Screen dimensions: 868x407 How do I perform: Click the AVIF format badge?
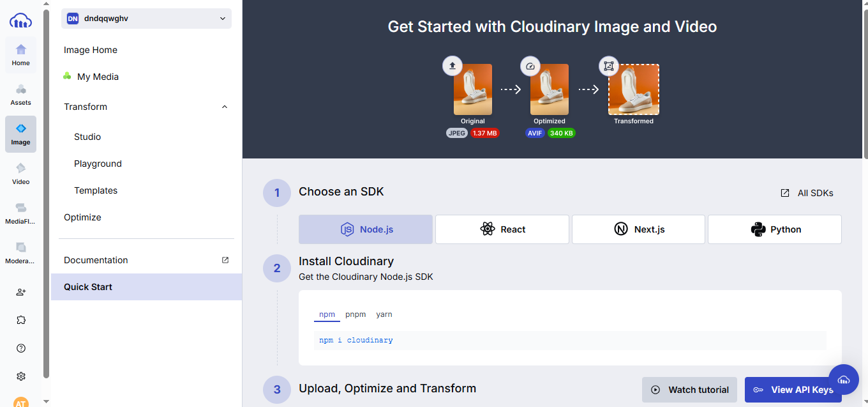535,133
